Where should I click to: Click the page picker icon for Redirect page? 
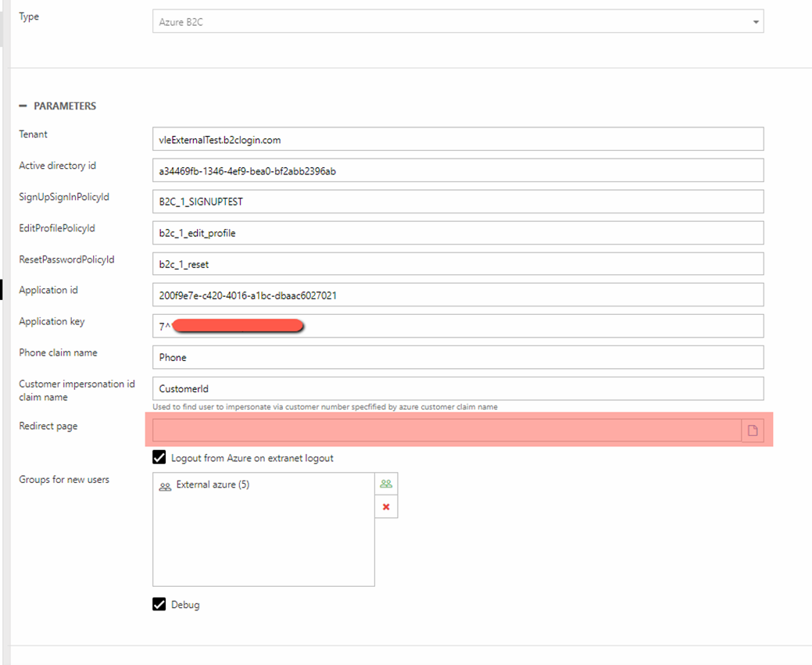(753, 431)
